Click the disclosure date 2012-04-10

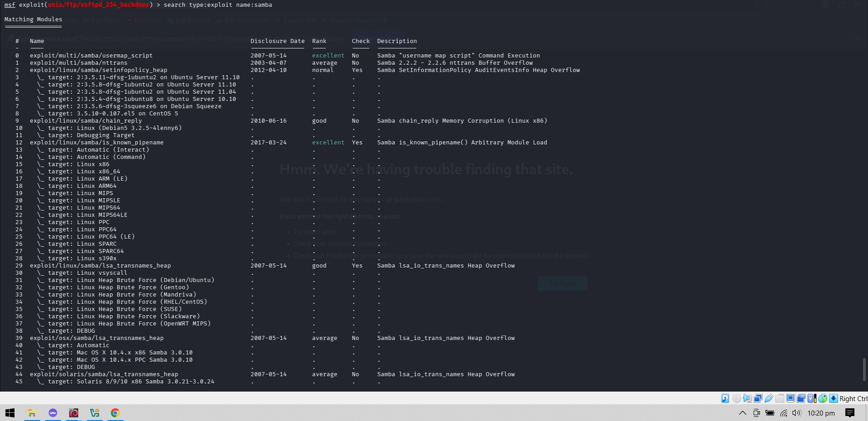(269, 70)
